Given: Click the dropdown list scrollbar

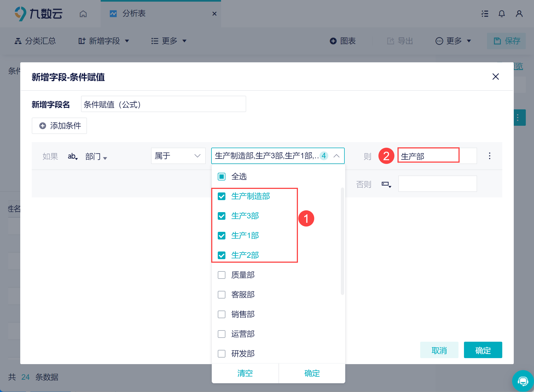Looking at the screenshot, I should (342, 241).
